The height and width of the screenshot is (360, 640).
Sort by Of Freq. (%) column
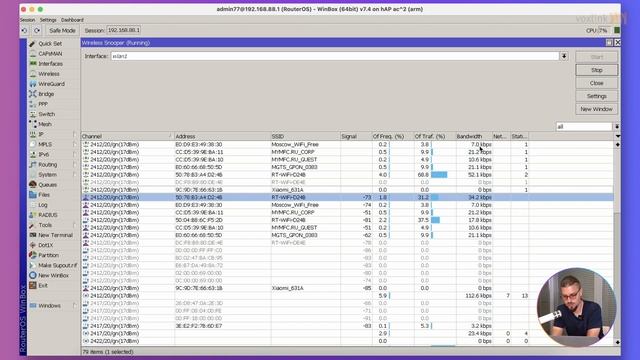(x=392, y=136)
